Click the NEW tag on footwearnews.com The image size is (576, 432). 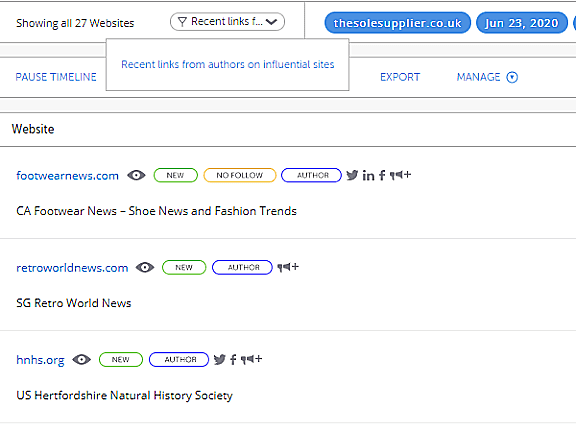click(x=176, y=175)
